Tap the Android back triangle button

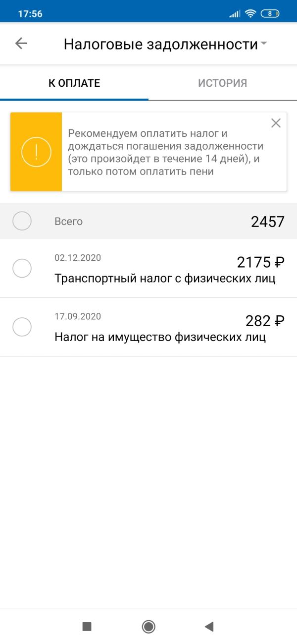209,627
